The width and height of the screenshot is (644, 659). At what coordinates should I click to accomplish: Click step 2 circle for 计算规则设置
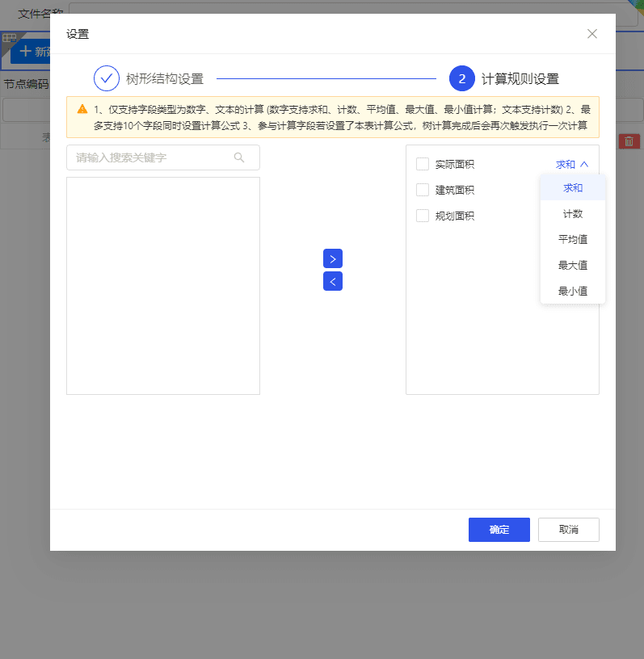point(462,78)
